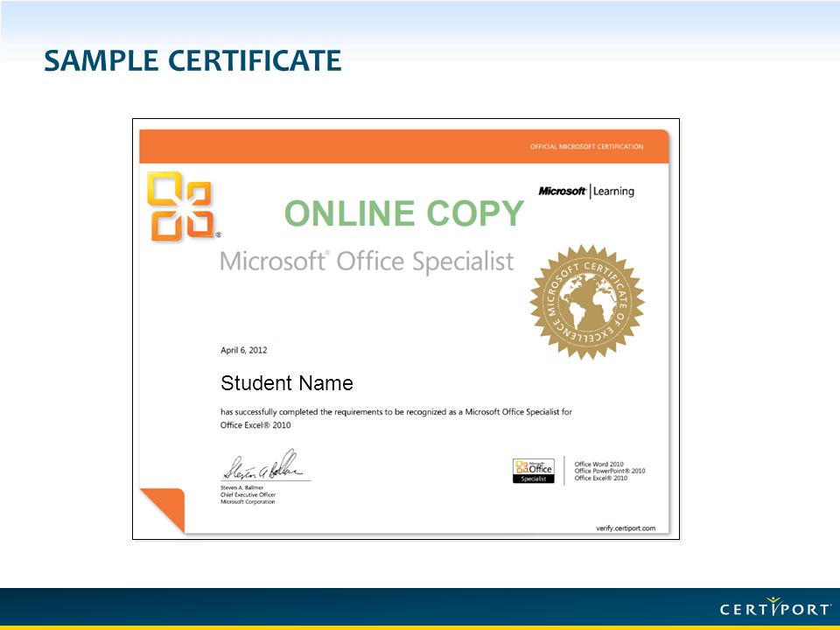Click 'Office Excel® 2010' under the requirements line
The height and width of the screenshot is (630, 840).
[255, 425]
